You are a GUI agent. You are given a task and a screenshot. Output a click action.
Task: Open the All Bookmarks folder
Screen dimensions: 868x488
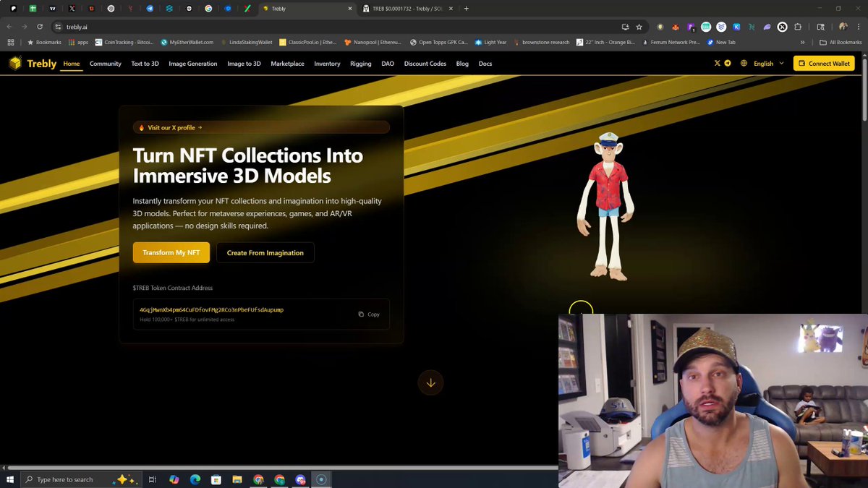(x=841, y=43)
